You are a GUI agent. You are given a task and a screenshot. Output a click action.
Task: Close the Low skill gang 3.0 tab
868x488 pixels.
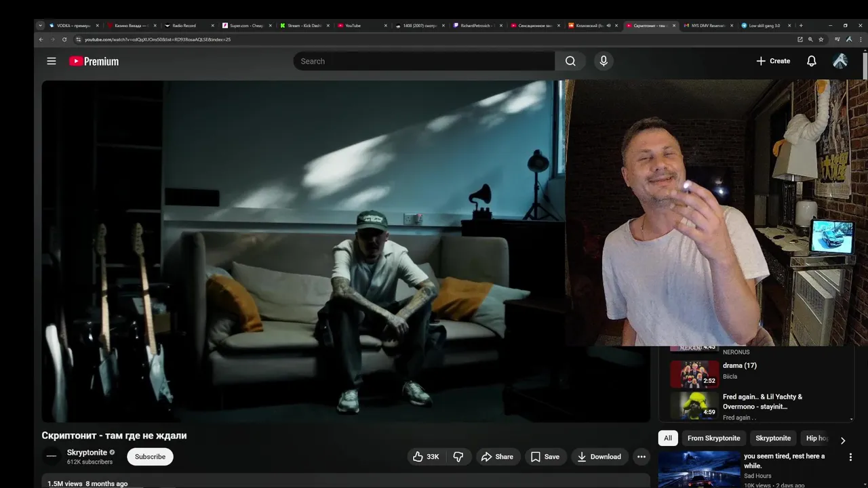click(789, 26)
